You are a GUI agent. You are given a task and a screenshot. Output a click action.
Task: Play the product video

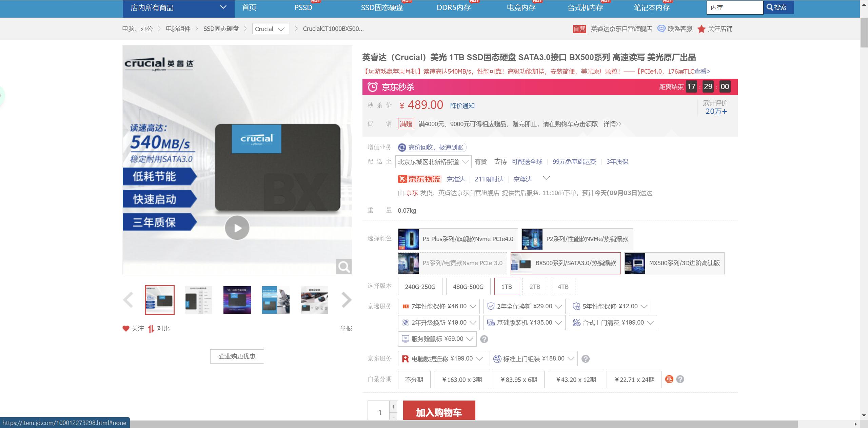tap(237, 228)
